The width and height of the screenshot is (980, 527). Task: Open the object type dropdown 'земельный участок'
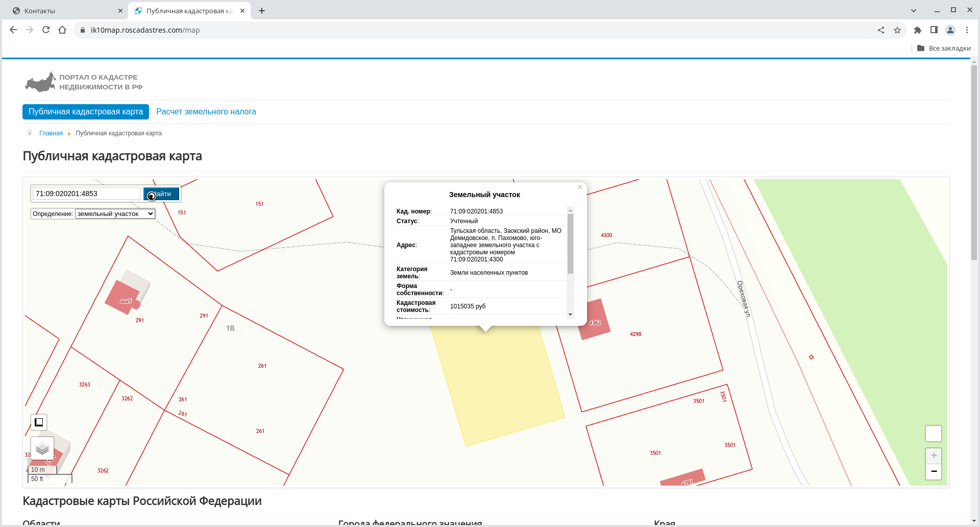click(x=115, y=214)
